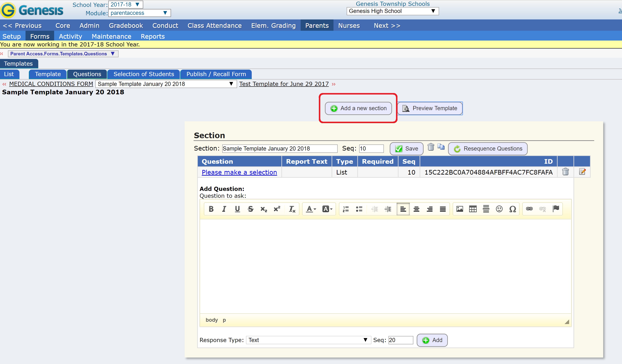Open the Genesis High School selector
Screen dimensions: 622x364
pos(392,11)
